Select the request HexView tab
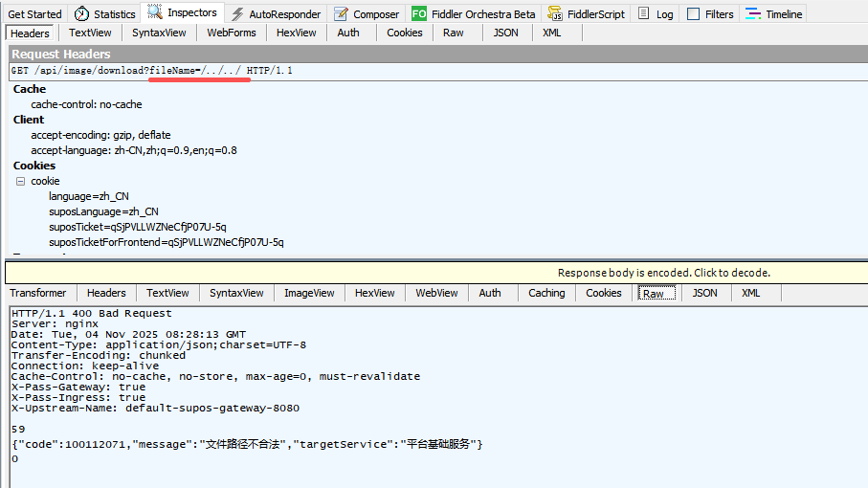Screen dimensions: 868x488 [x=296, y=33]
